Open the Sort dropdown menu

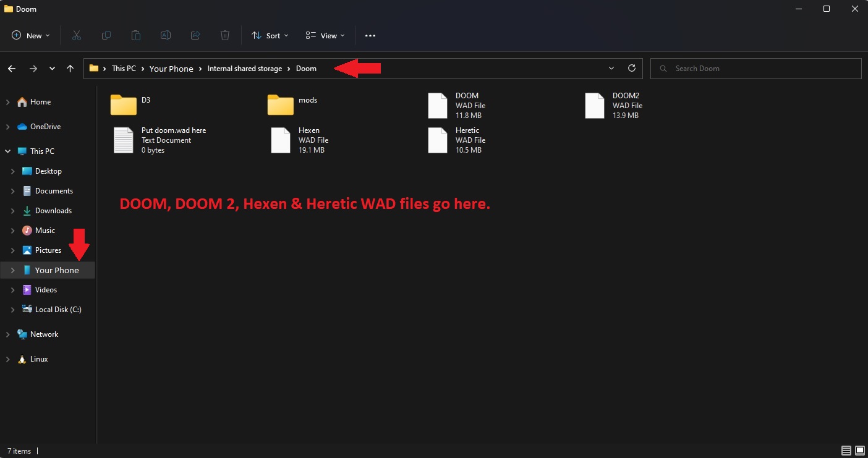(x=270, y=36)
